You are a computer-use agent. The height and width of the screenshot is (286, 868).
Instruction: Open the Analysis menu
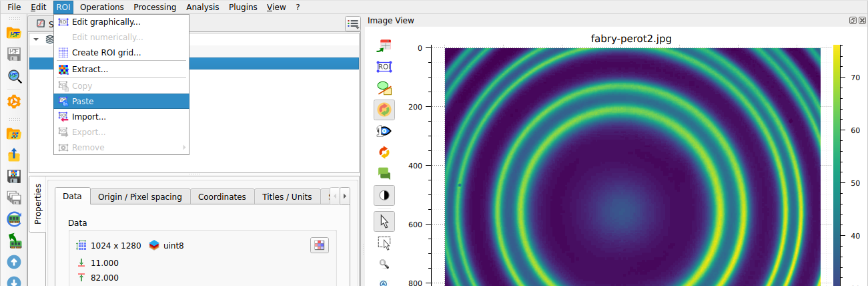click(202, 7)
